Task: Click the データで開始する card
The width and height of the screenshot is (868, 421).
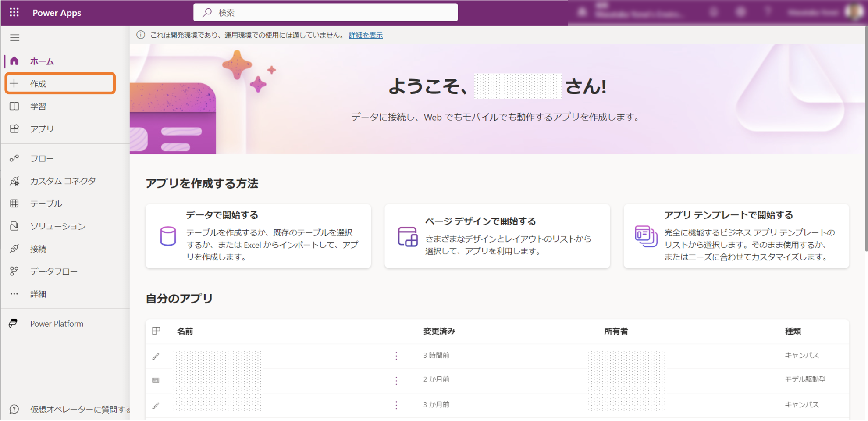Action: coord(258,236)
